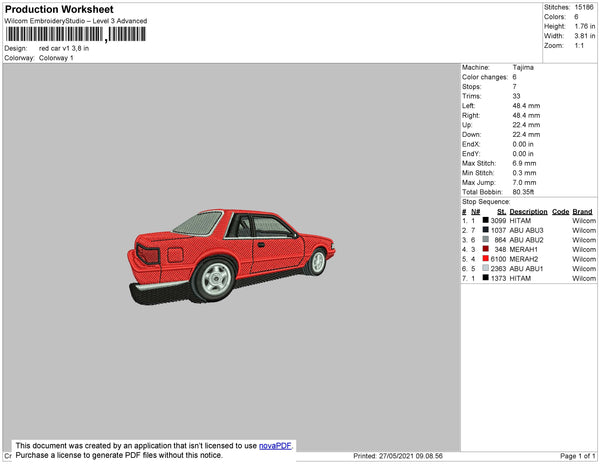
Task: Open the novaPDF link in notice
Action: point(275,446)
